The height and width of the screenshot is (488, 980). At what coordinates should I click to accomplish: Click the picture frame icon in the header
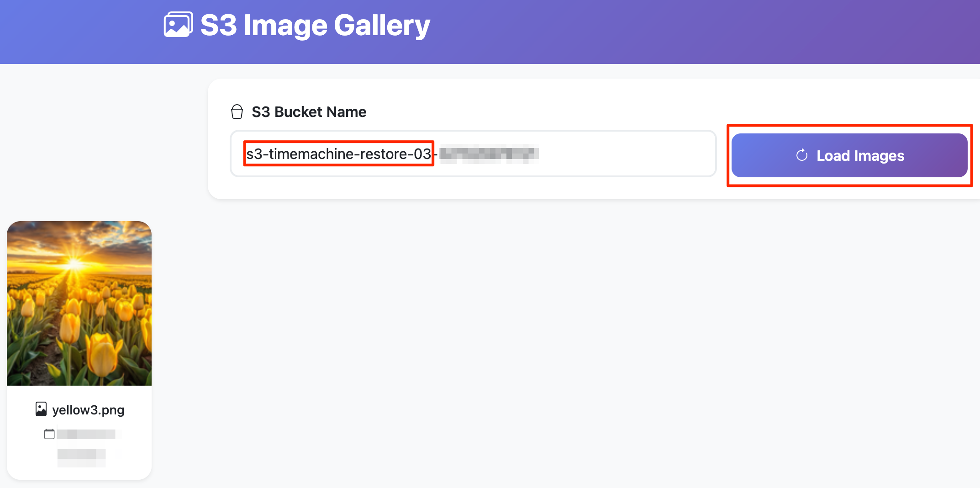[x=178, y=24]
